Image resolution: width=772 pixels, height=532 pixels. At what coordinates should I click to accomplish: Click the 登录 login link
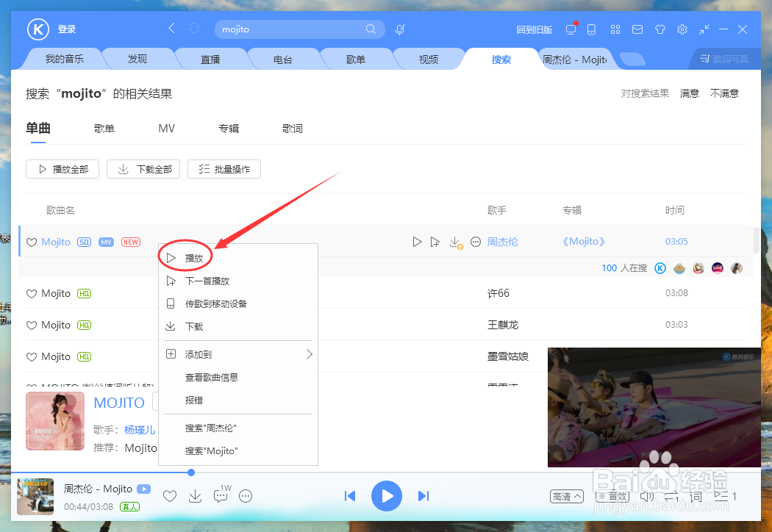[x=66, y=29]
